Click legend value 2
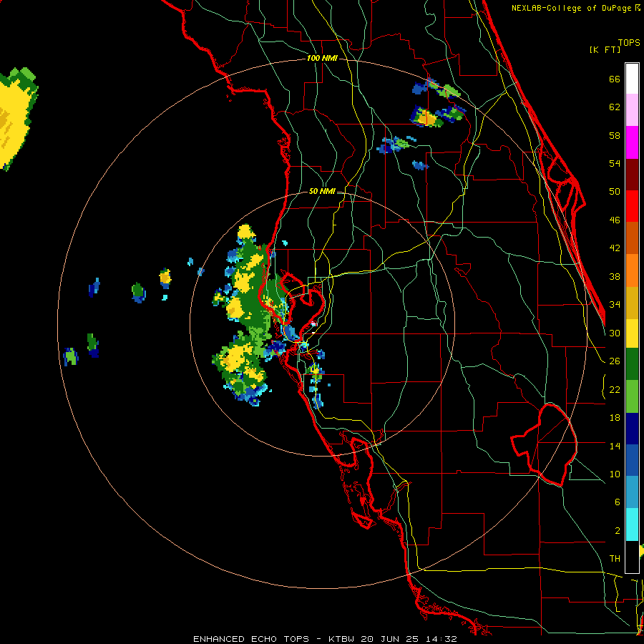Screen dimensions: 644x644 point(618,531)
